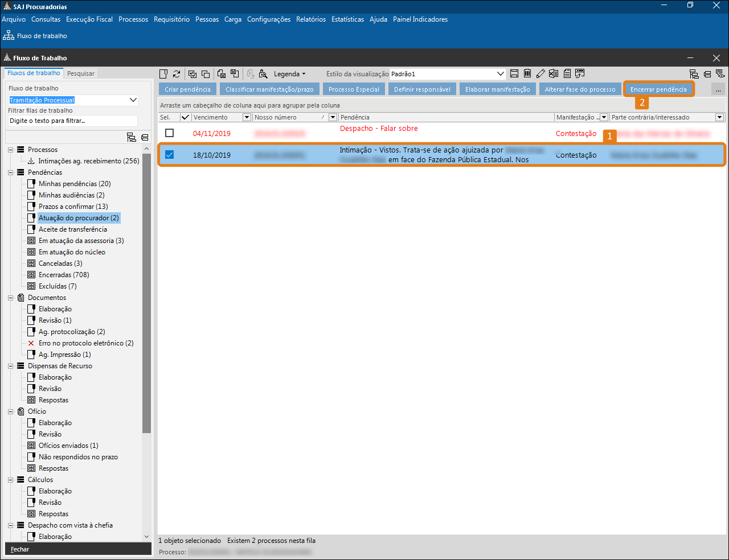Click the filter text field for work queues
The width and height of the screenshot is (729, 560).
point(73,121)
